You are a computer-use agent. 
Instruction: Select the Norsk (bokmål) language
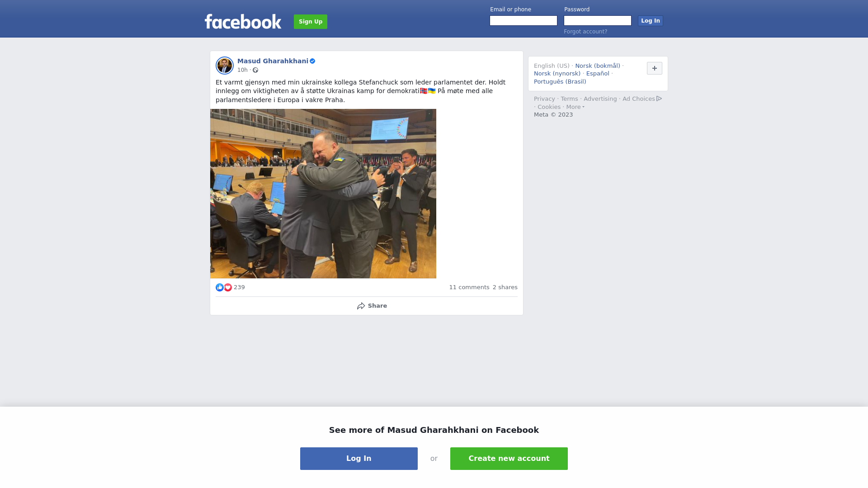(x=598, y=66)
